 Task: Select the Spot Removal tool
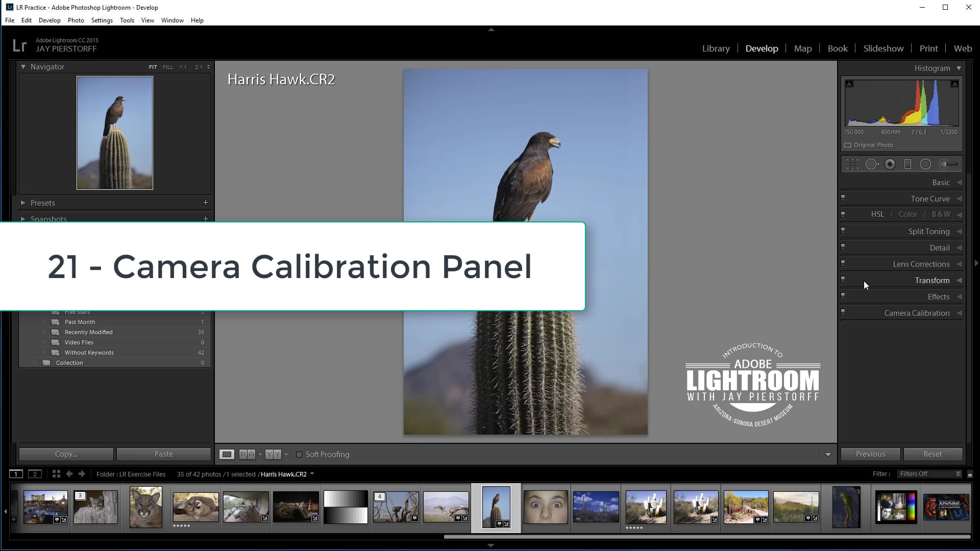point(872,164)
